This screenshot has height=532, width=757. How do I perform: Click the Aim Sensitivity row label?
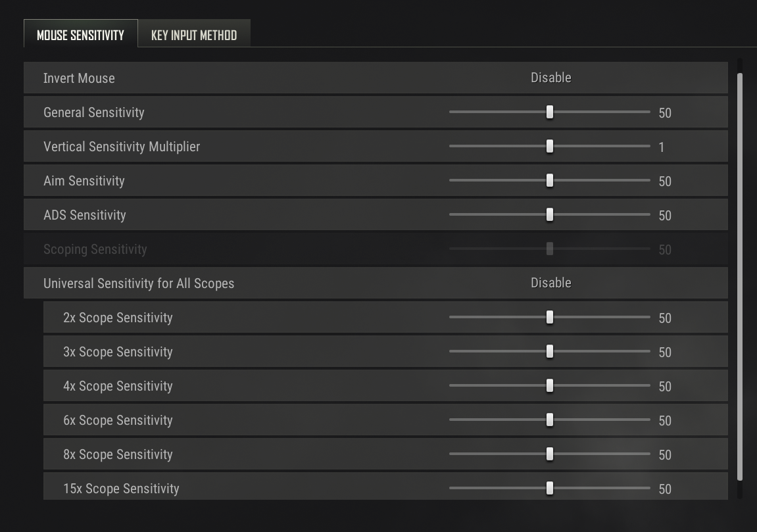(84, 181)
